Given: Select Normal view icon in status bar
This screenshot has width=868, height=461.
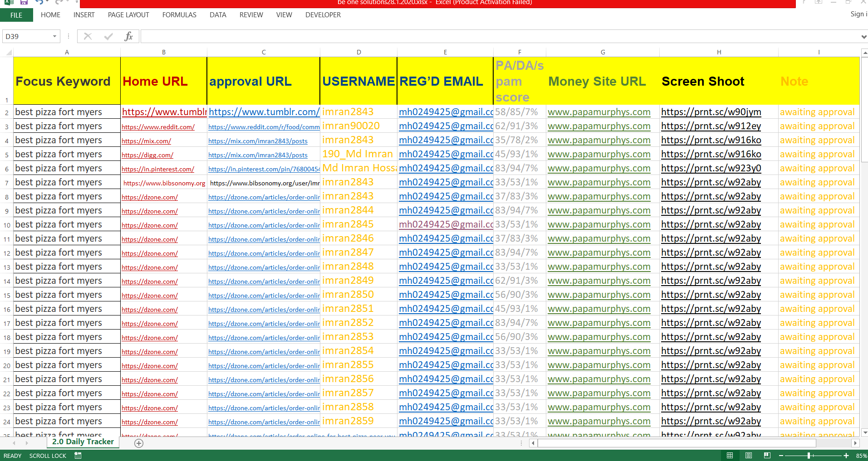Looking at the screenshot, I should (730, 456).
